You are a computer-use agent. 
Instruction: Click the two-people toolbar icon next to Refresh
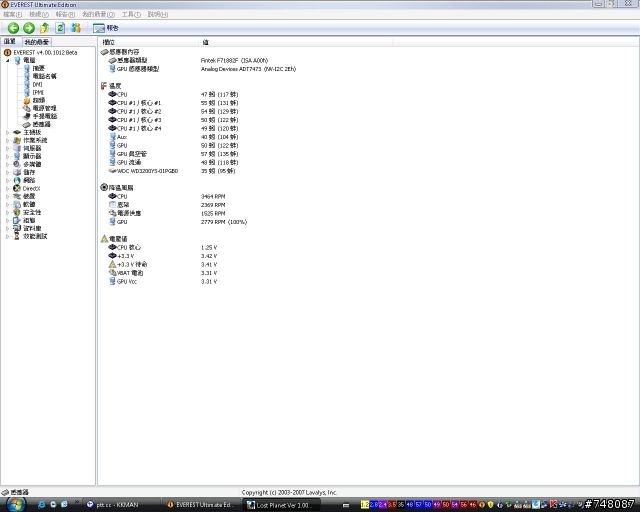(x=76, y=28)
